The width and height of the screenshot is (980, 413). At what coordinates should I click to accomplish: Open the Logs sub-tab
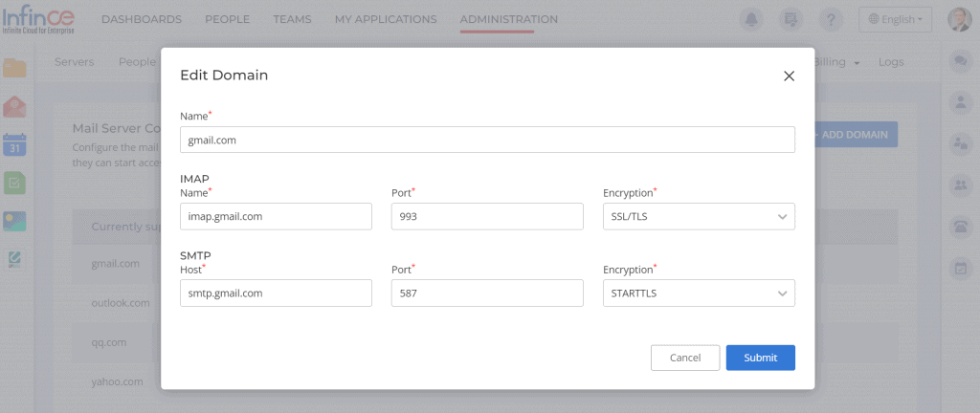pyautogui.click(x=891, y=62)
